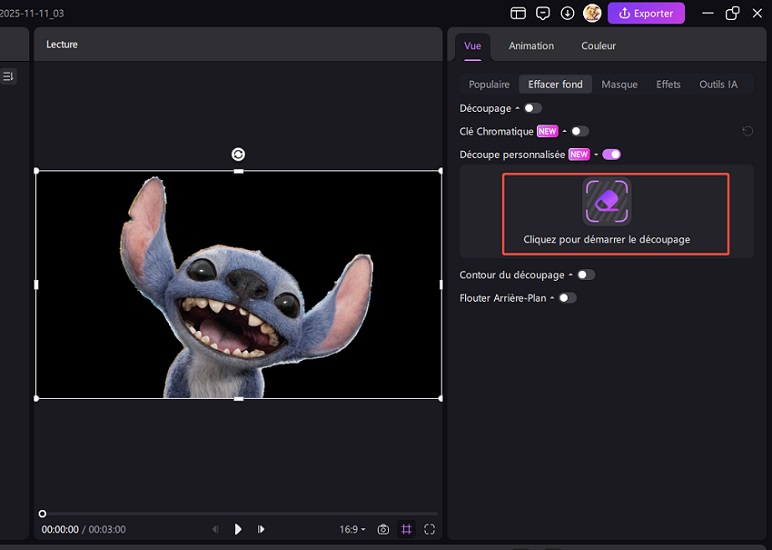Click the reset arrow beside Clé Chromatique
The image size is (772, 550).
click(747, 131)
